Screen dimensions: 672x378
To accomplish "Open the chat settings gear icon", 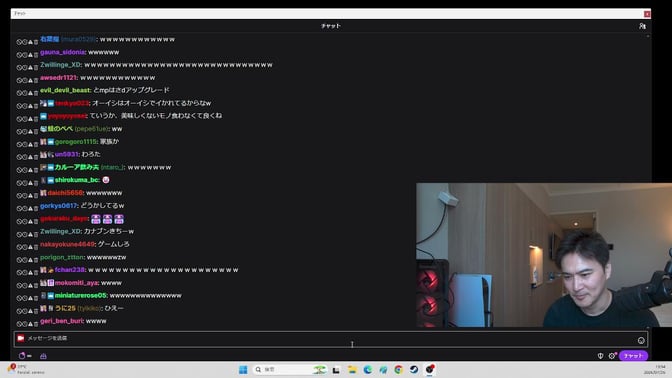I will pos(612,356).
